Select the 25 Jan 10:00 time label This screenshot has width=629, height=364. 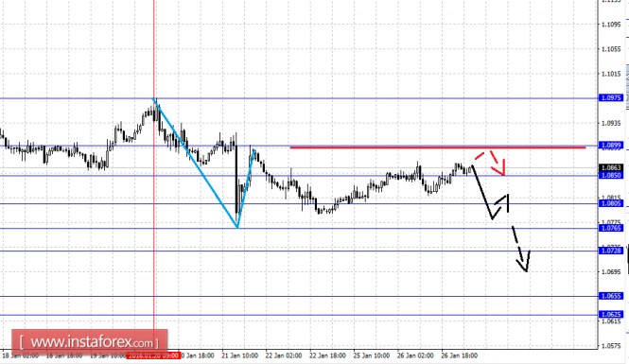[372, 355]
